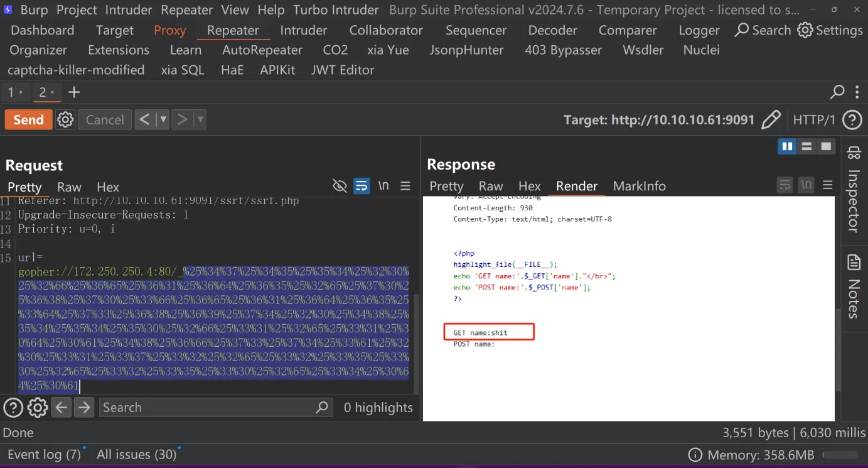Open the hackbar-like HaE extension tab
This screenshot has height=468, width=868.
coord(232,70)
